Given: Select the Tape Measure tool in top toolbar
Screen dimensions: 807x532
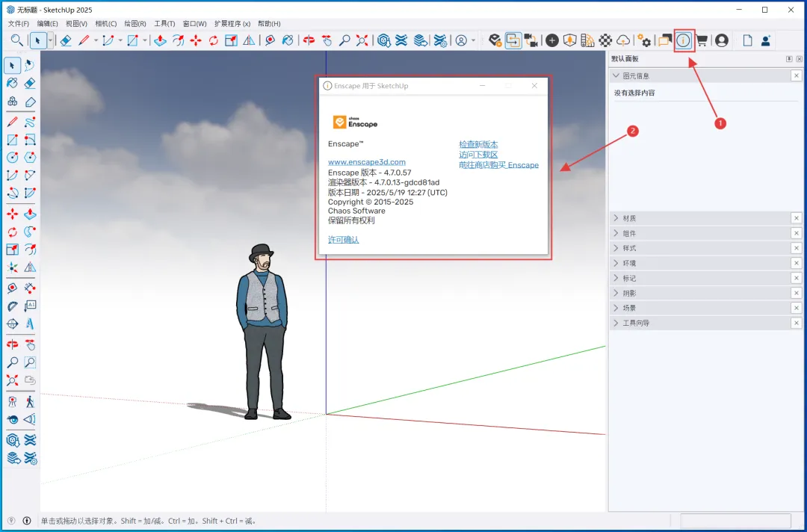Looking at the screenshot, I should 270,40.
